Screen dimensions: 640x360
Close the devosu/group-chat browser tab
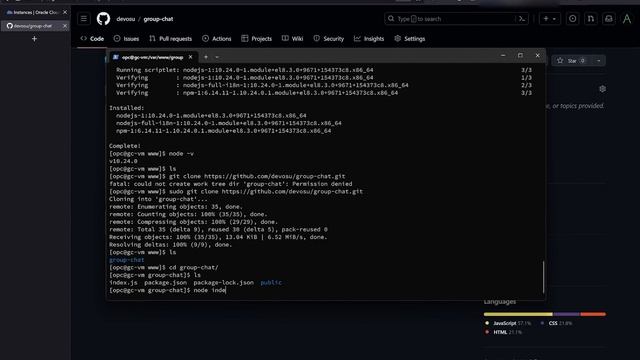[65, 26]
